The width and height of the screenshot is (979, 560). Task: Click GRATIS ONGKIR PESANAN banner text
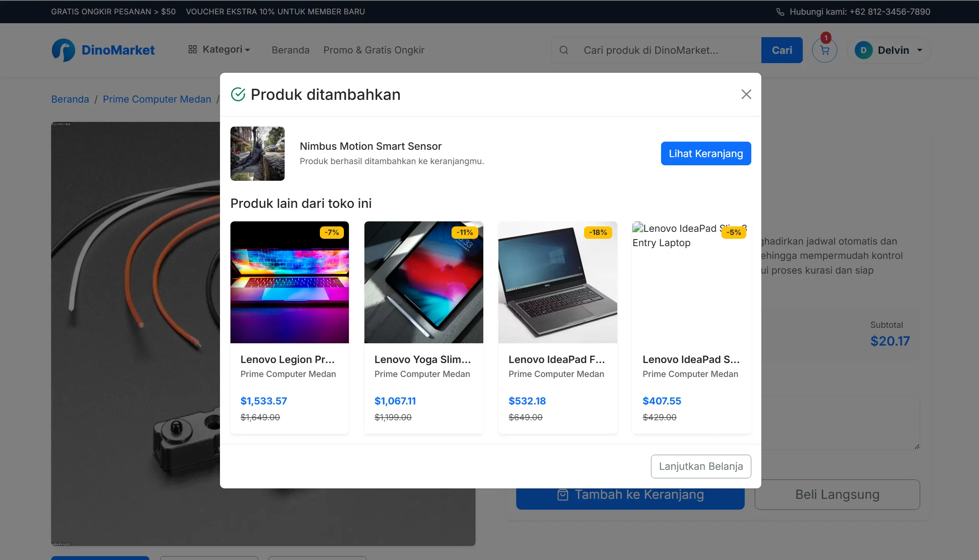113,12
